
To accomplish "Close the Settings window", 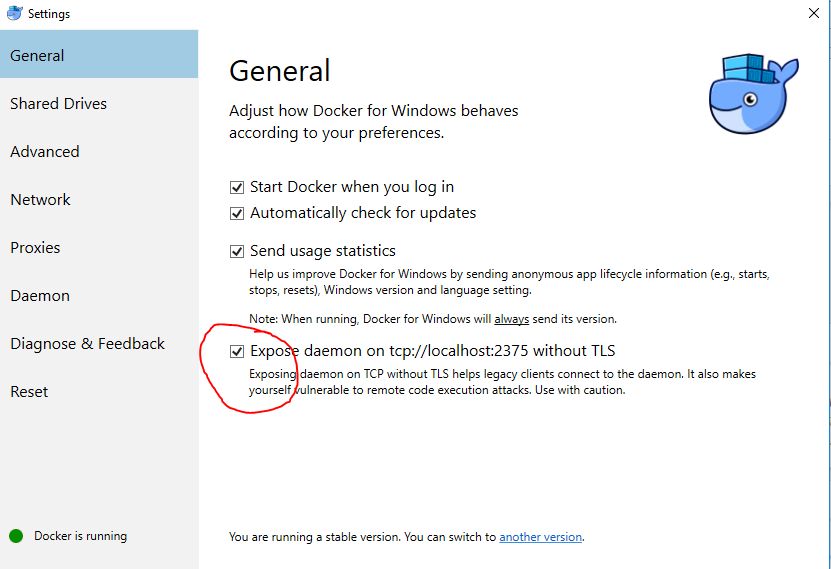I will (813, 14).
